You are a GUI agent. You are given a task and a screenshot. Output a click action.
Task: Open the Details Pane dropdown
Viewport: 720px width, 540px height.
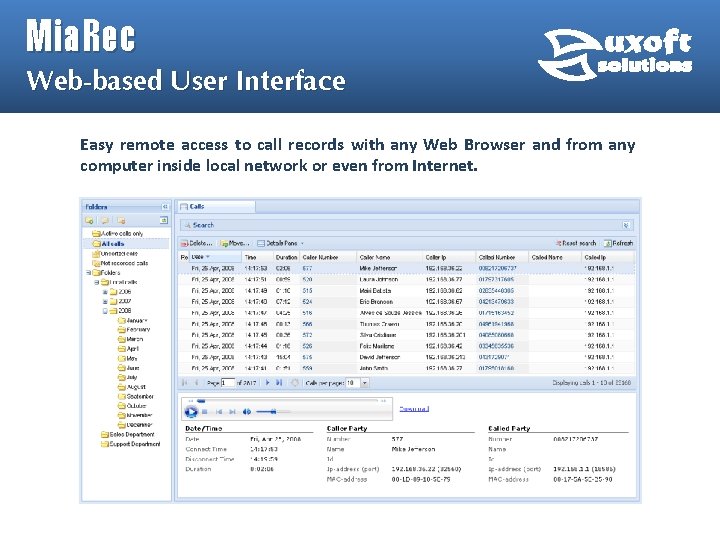click(280, 243)
